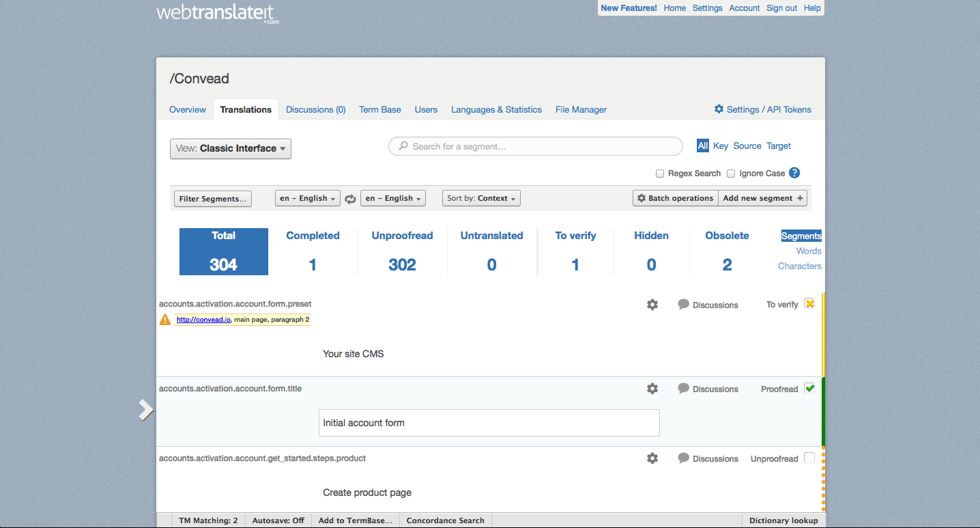Select the Target search scope
The width and height of the screenshot is (980, 528).
point(779,145)
